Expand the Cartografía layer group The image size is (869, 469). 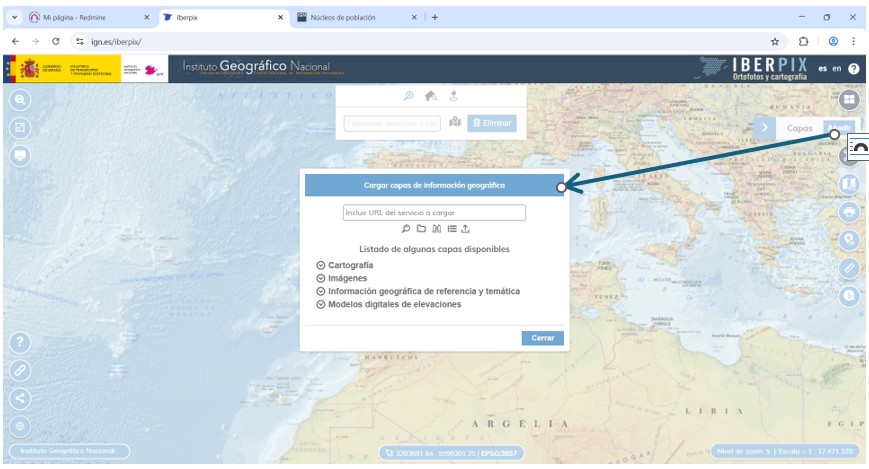tap(320, 265)
